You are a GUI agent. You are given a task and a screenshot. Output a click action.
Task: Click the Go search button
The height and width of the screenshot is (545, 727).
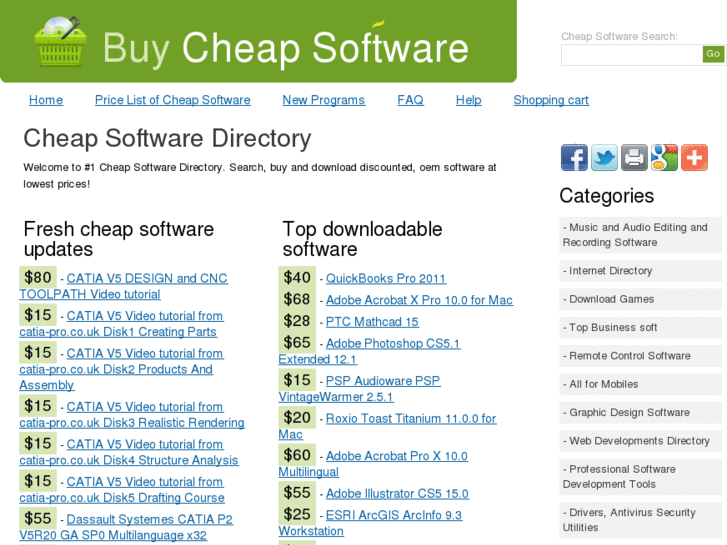[x=713, y=54]
